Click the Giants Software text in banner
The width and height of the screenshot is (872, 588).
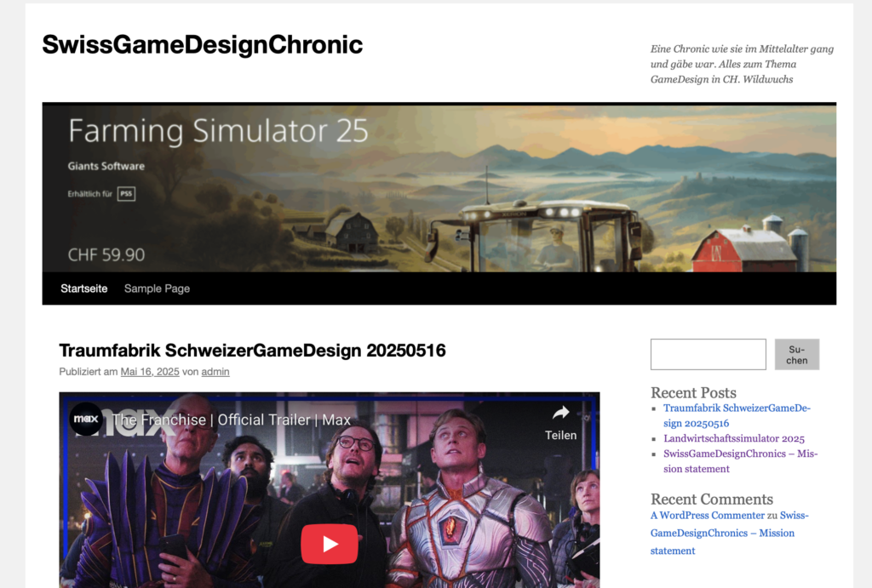coord(106,166)
